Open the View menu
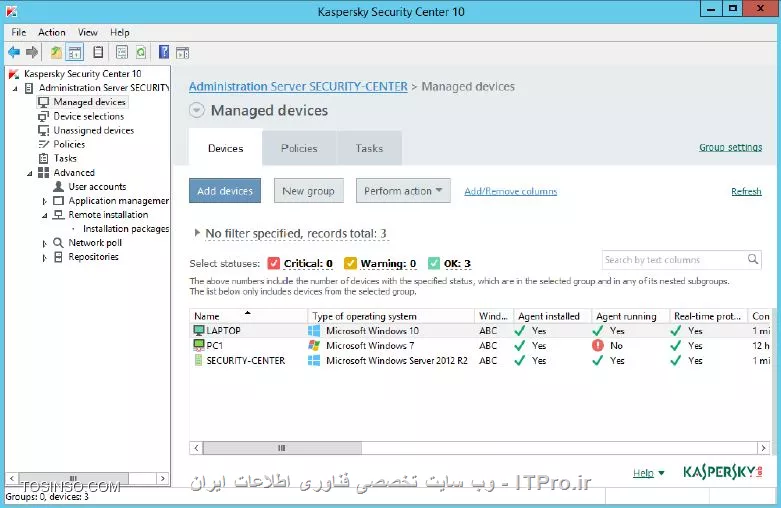The width and height of the screenshot is (781, 508). [88, 32]
